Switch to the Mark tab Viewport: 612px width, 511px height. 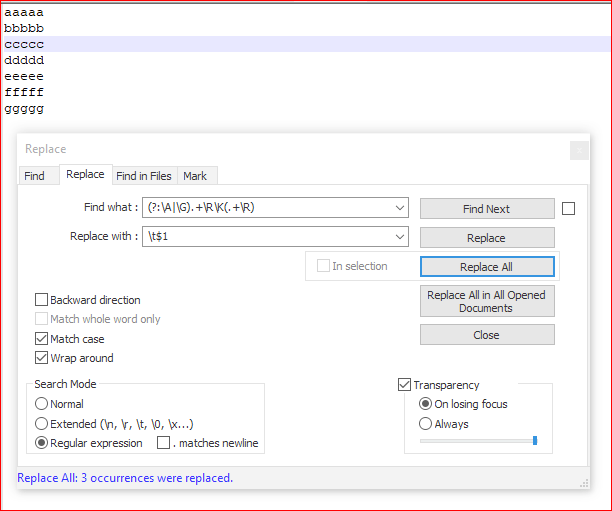tap(195, 176)
